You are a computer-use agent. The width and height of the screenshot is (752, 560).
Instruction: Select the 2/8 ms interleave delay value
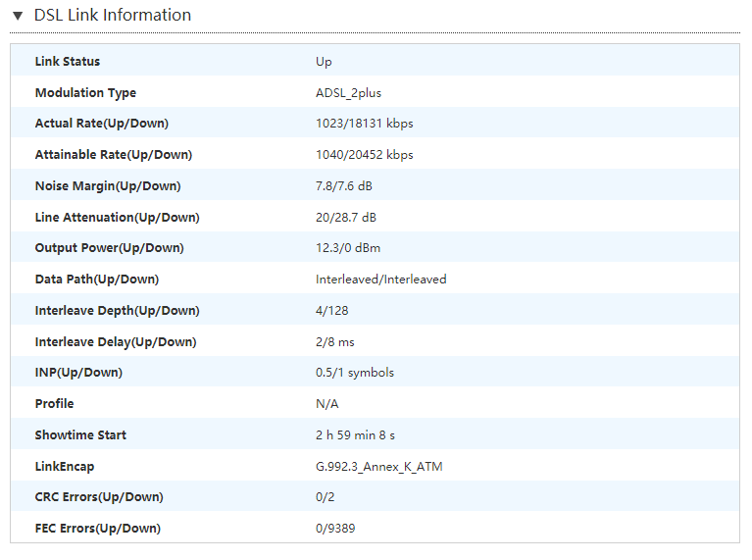point(335,342)
